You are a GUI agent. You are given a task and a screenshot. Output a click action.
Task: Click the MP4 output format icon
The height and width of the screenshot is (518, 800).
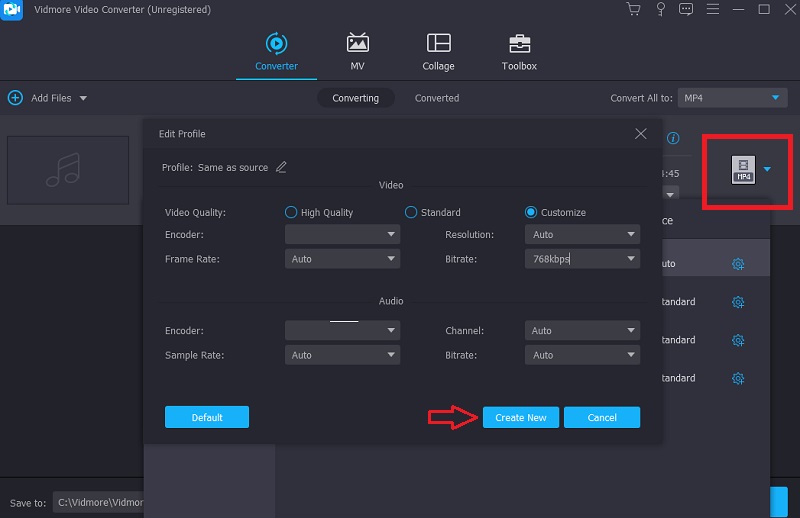(743, 170)
